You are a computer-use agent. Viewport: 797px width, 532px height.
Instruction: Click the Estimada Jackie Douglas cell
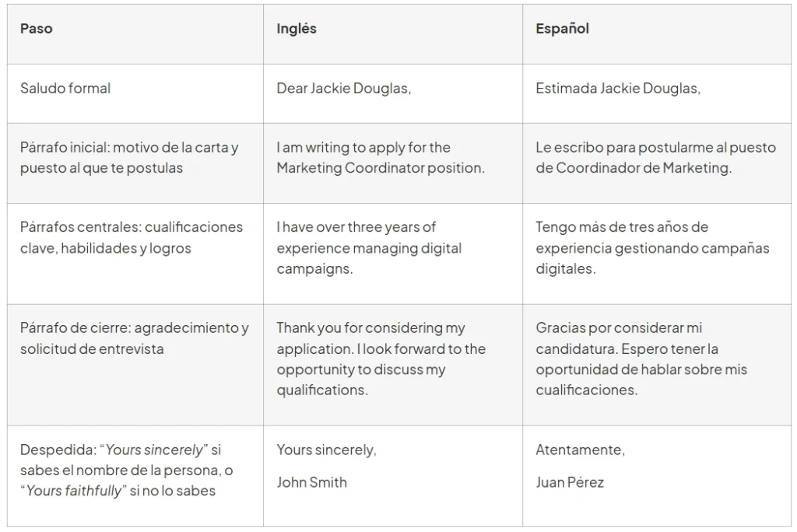point(657,93)
